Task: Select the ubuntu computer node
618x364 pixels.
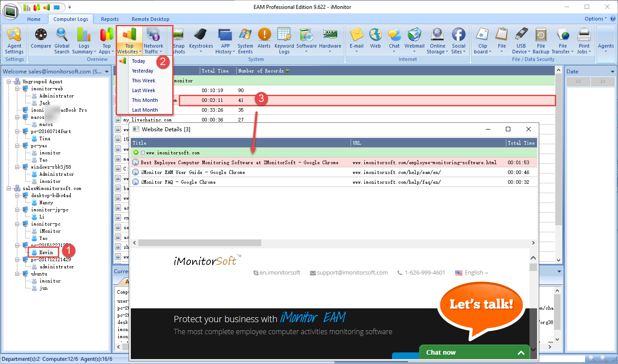Action: (39, 274)
